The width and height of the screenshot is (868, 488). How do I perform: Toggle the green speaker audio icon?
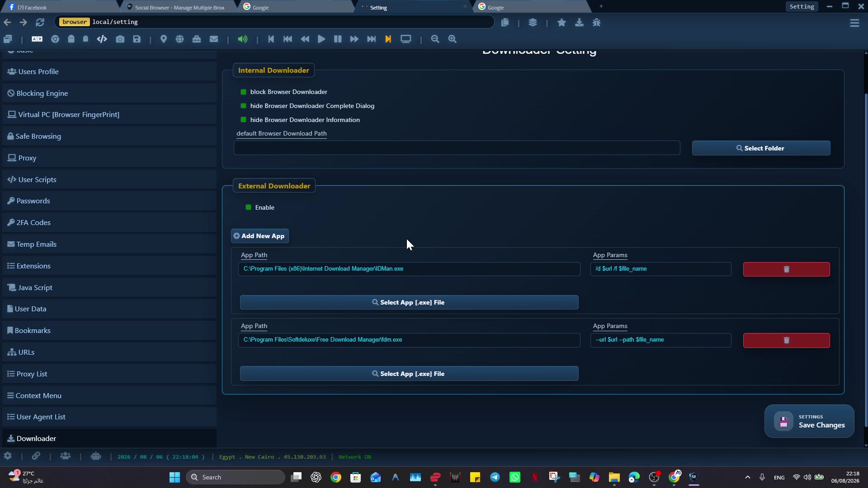click(x=243, y=39)
